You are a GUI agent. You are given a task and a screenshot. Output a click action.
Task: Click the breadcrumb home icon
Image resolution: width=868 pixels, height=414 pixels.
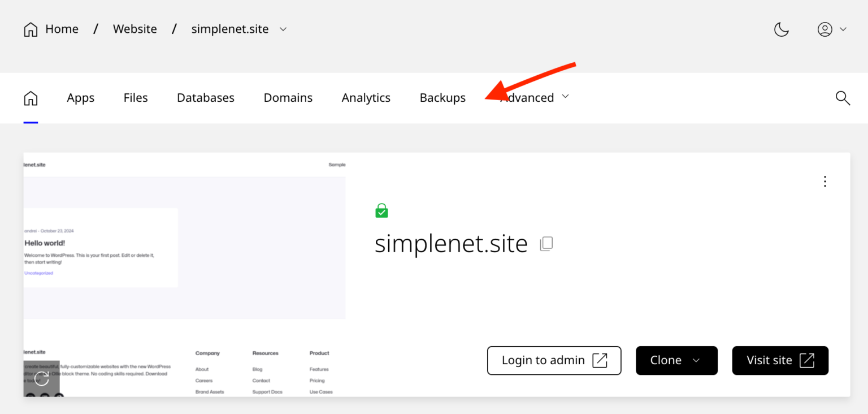31,28
